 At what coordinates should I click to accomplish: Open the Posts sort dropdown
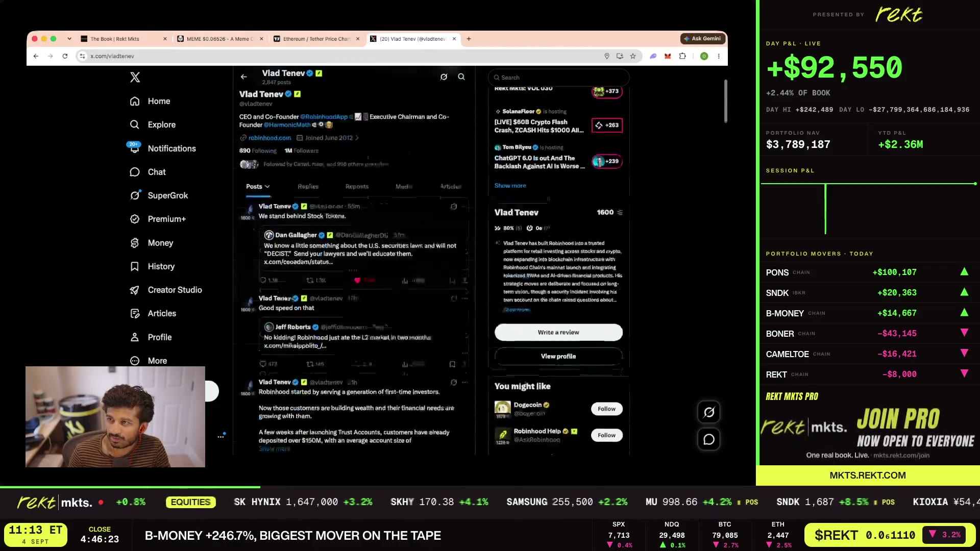click(258, 187)
